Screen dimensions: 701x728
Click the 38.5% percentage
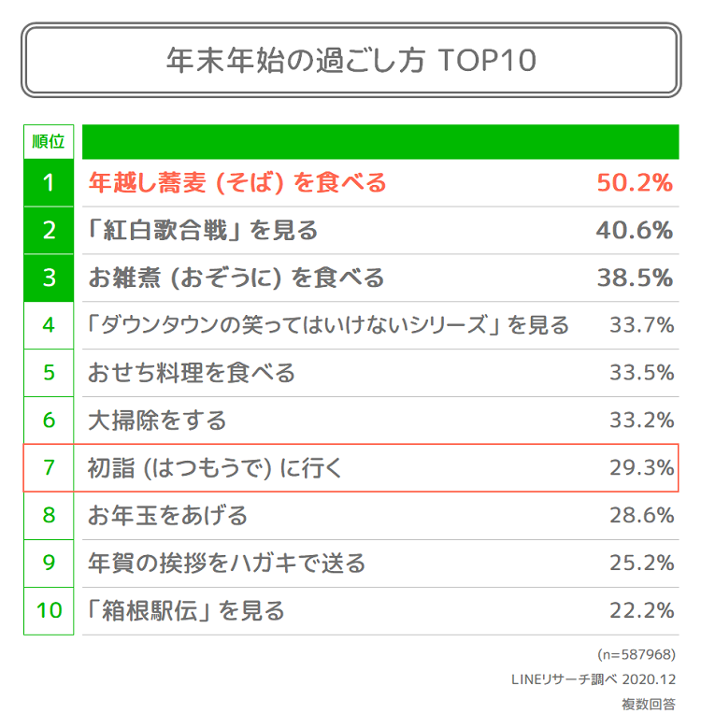pos(635,278)
